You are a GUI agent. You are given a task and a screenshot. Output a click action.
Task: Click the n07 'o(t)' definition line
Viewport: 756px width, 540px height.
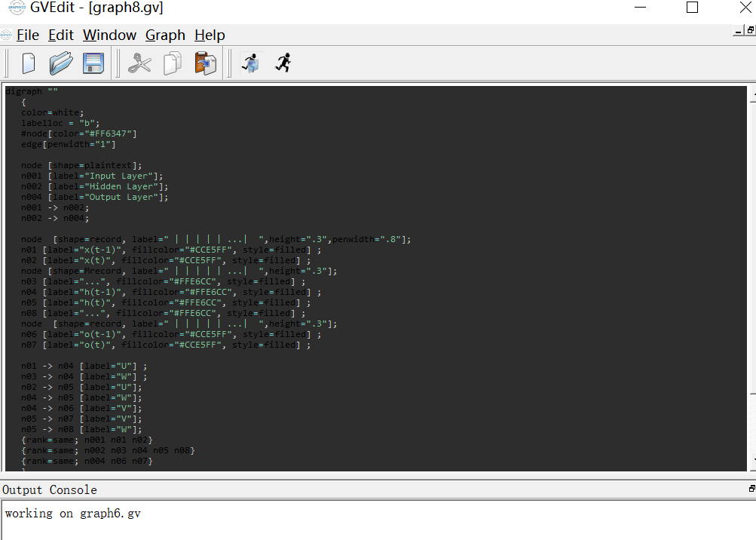tap(166, 345)
